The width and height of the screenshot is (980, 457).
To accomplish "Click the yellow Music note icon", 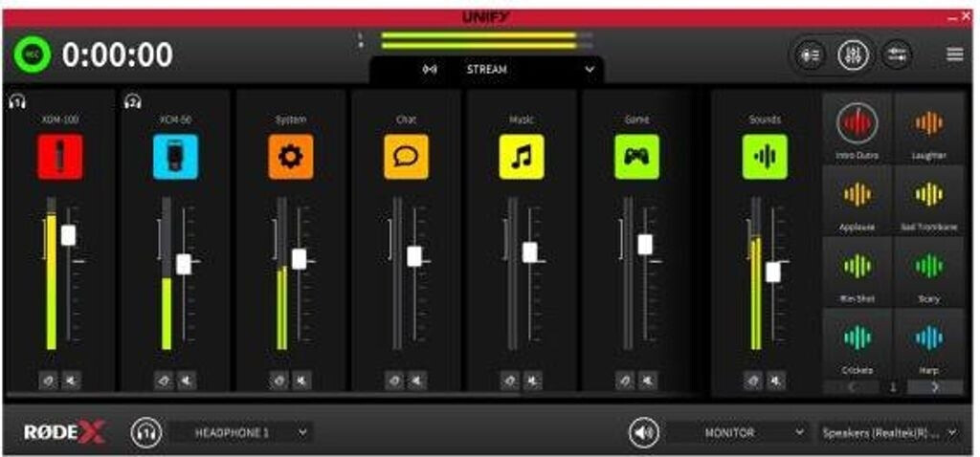I will click(x=522, y=157).
